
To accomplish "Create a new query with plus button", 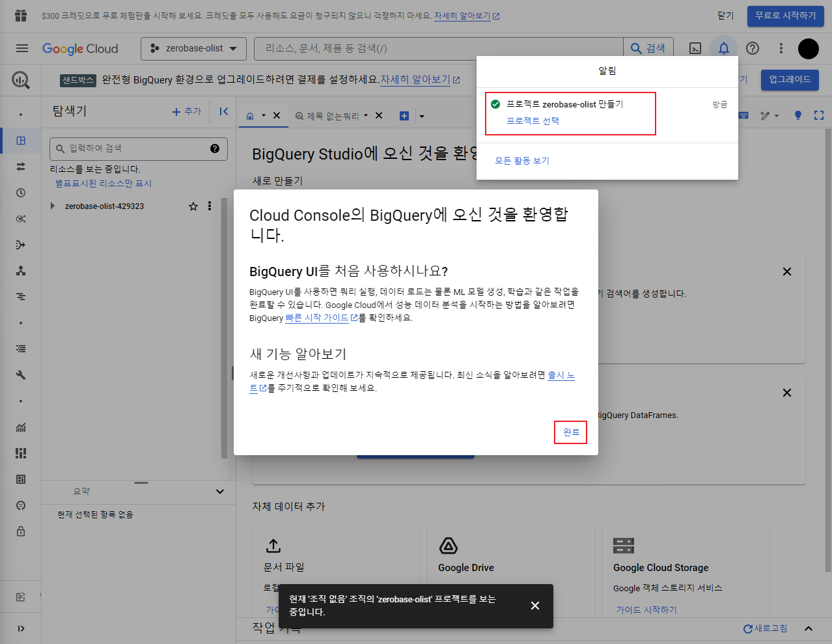I will [x=404, y=116].
